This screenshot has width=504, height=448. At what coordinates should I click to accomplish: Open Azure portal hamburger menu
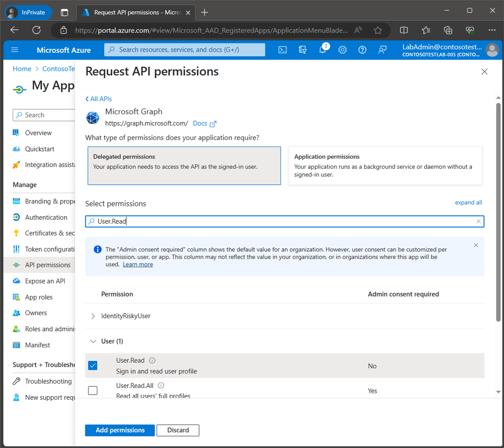pyautogui.click(x=15, y=50)
